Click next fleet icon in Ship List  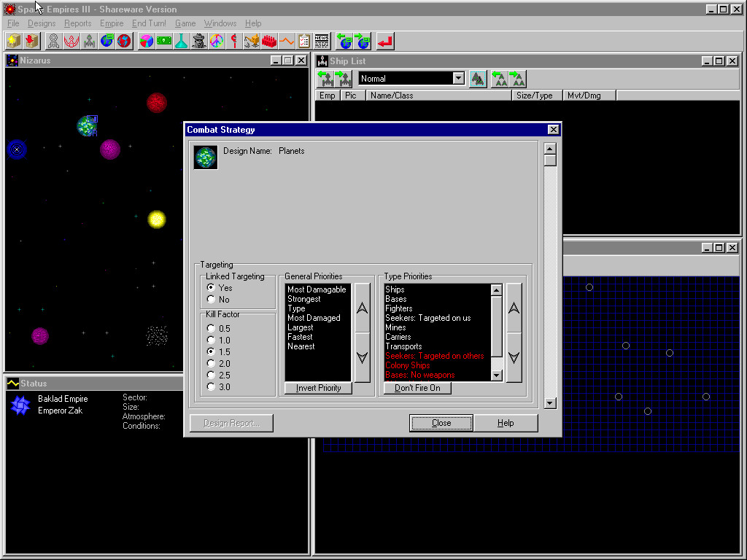(x=517, y=79)
